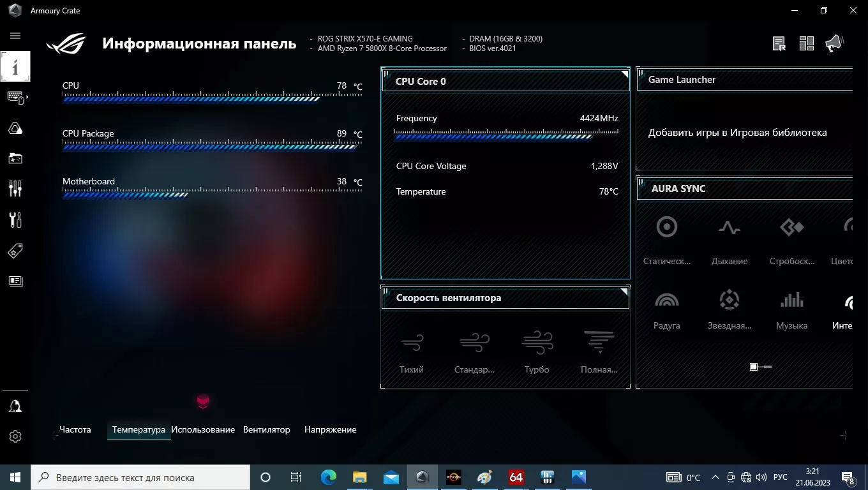The width and height of the screenshot is (868, 490).
Task: Select the first AURA SYNC page indicator
Action: (754, 367)
